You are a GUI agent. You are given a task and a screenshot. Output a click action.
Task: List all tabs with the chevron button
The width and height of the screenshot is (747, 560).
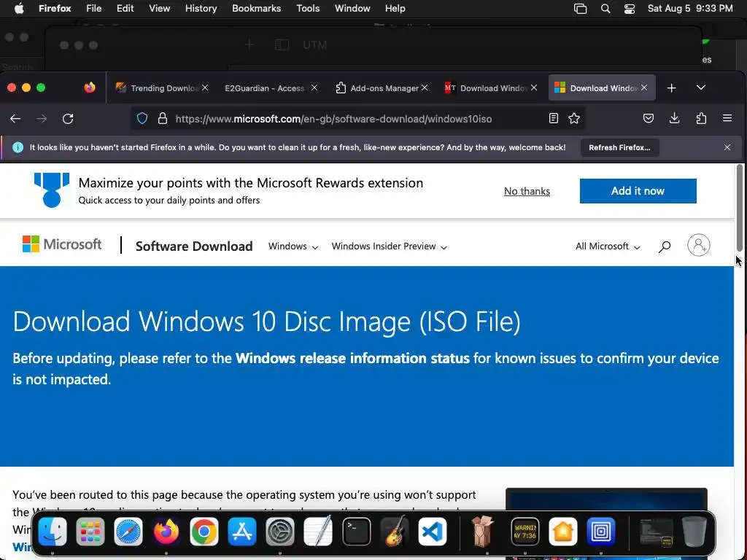pyautogui.click(x=701, y=87)
